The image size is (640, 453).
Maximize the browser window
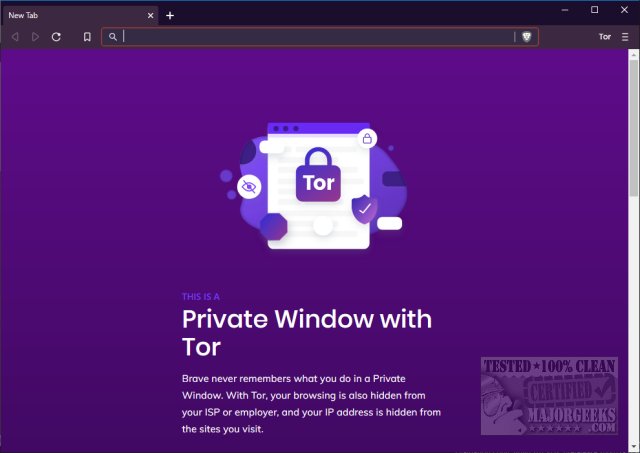coord(595,10)
